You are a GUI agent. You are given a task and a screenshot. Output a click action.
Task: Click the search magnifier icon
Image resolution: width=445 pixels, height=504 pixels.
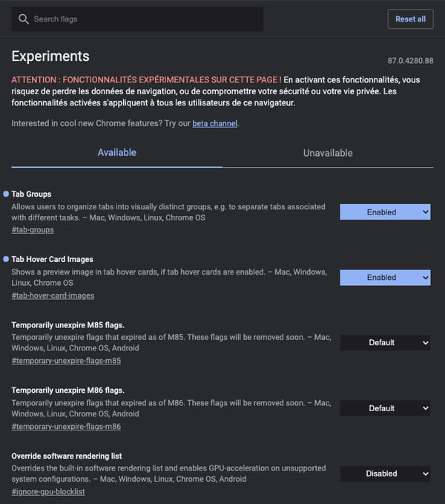[24, 19]
